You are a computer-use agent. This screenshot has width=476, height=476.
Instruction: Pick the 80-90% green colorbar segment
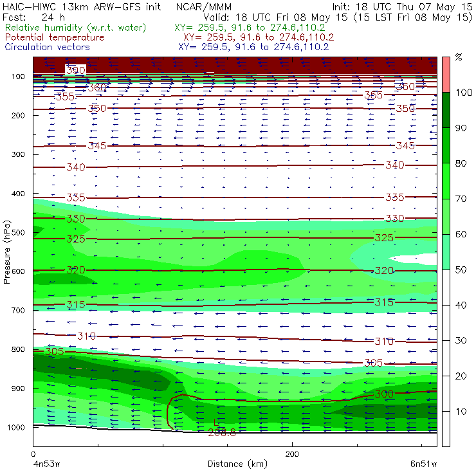click(446, 145)
